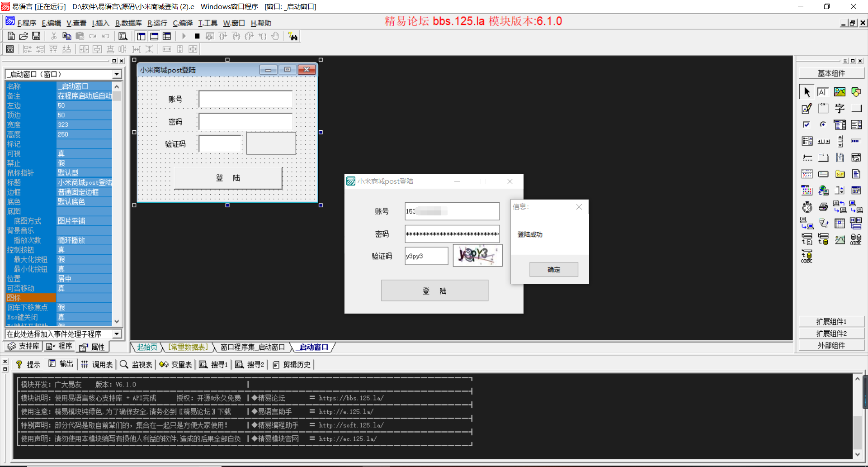Switch to the 窗口程序集_启动窗口 tab

(253, 347)
